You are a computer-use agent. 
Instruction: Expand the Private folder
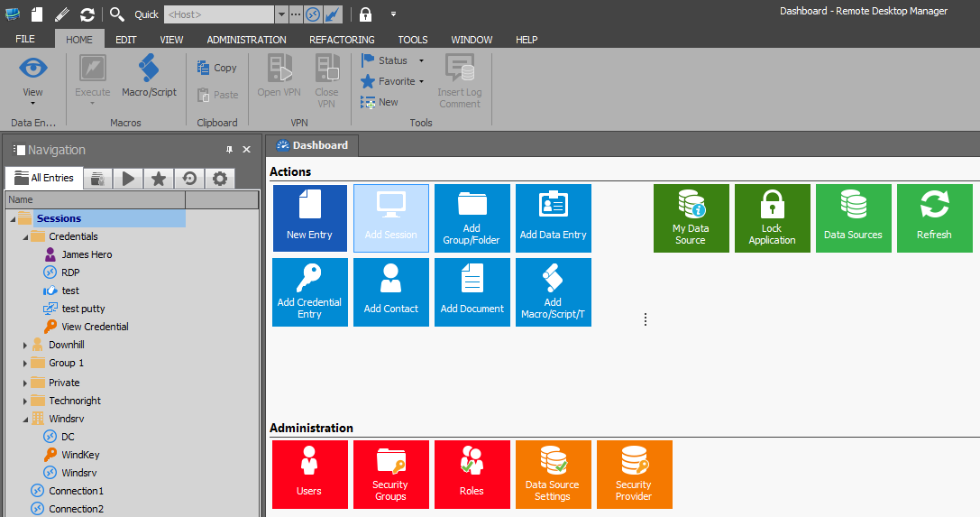[25, 383]
